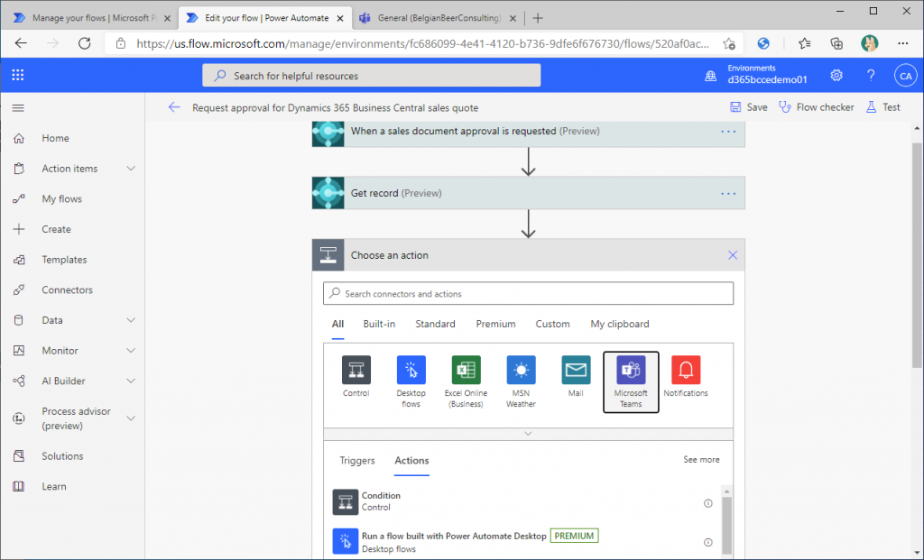The image size is (924, 560).
Task: Select the Desktop flows connector icon
Action: click(411, 370)
